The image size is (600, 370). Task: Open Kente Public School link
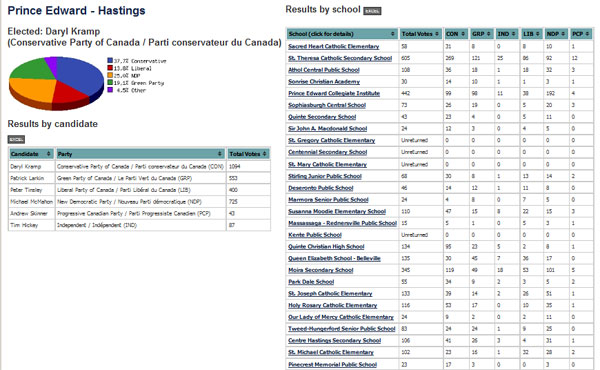[x=315, y=235]
